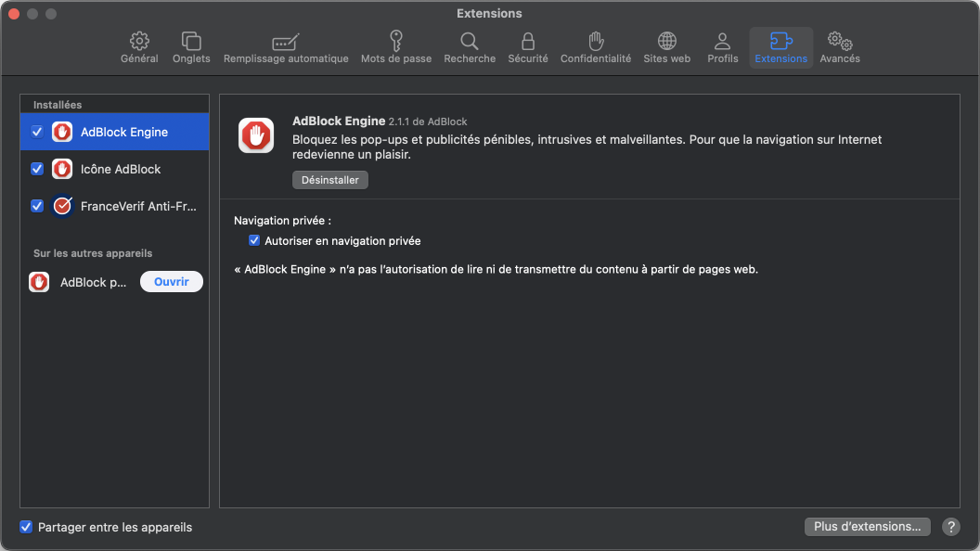Click AdBlock Engine icon in sidebar list

click(62, 132)
